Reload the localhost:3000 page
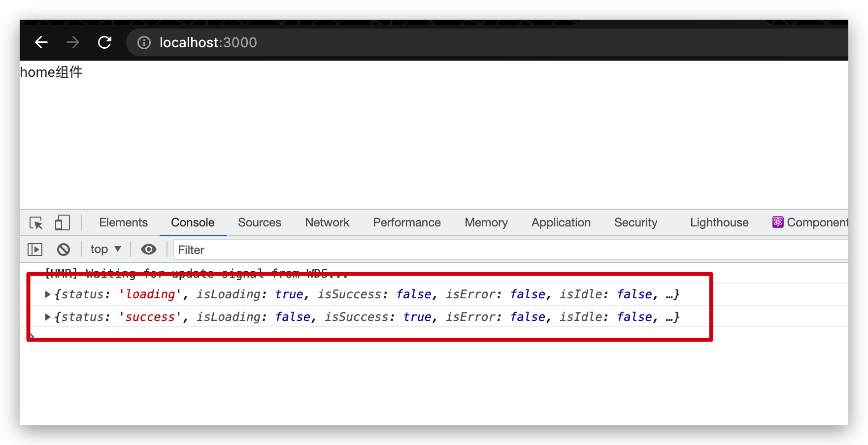 (x=104, y=42)
